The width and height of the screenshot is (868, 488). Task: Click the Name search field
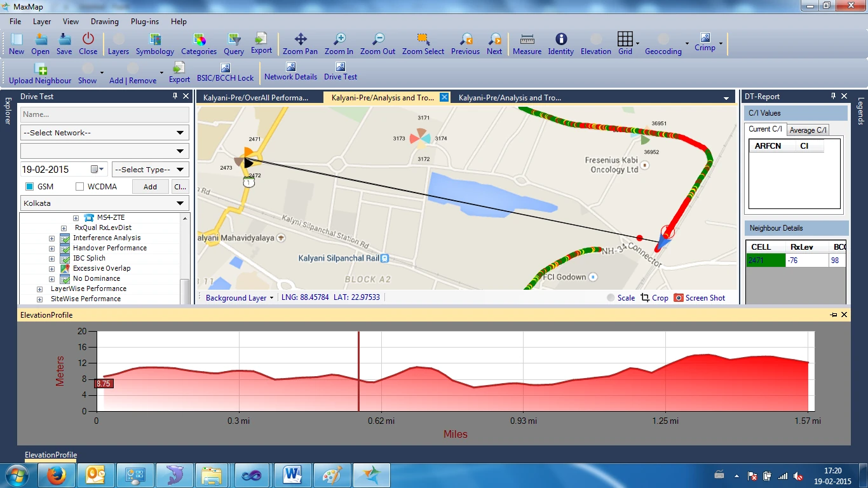point(105,114)
